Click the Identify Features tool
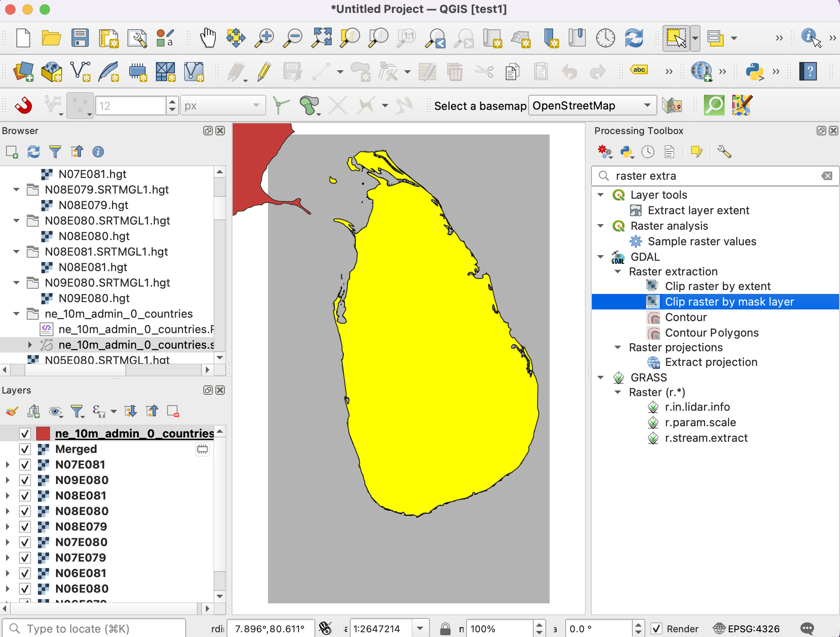 click(809, 37)
